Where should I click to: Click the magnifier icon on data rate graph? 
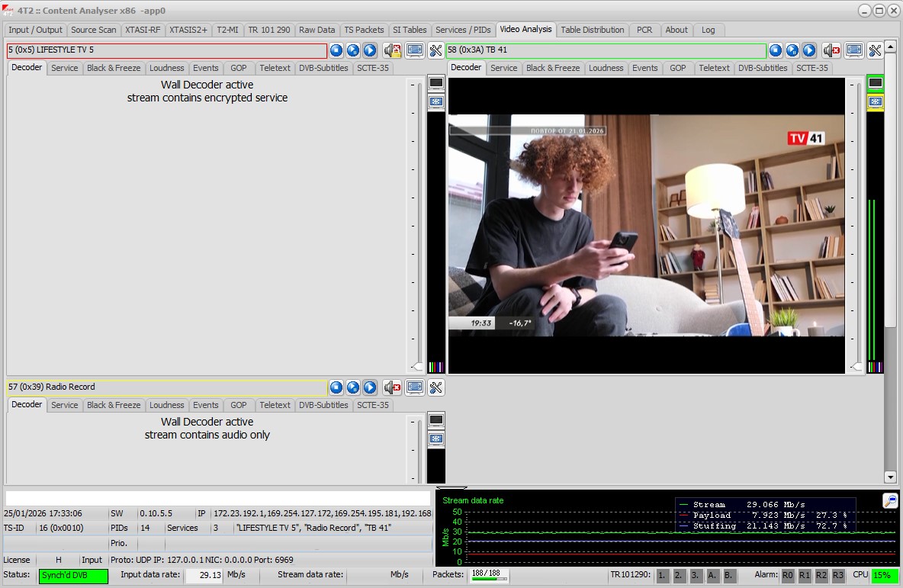(x=890, y=500)
